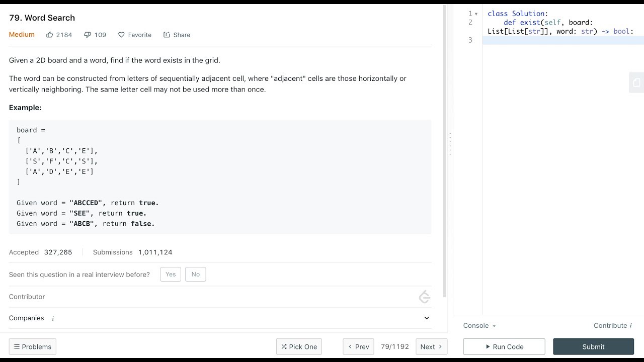Click the thumbs down dislike icon

tap(88, 35)
